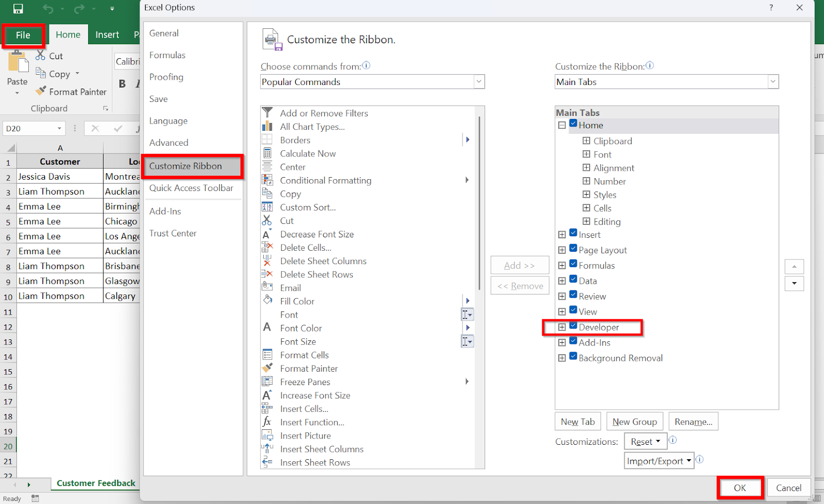This screenshot has height=504, width=824.
Task: Click the Cut scissors icon in Clipboard group
Action: pos(40,56)
